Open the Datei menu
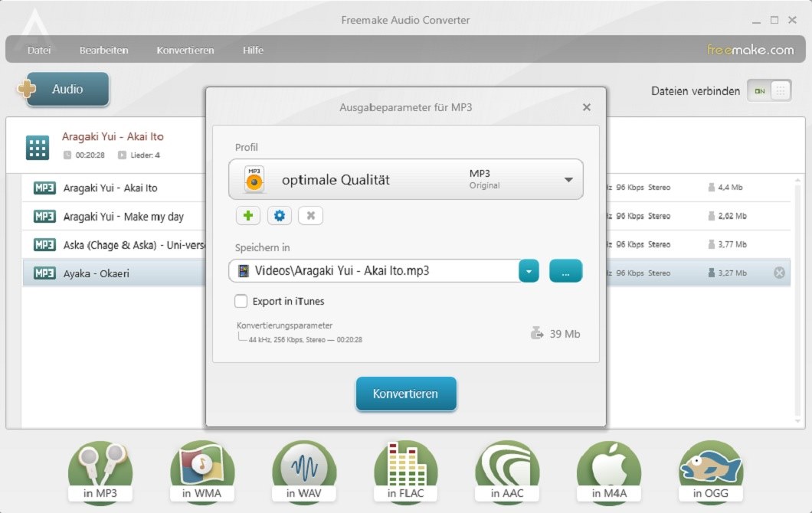This screenshot has height=513, width=812. [x=39, y=51]
